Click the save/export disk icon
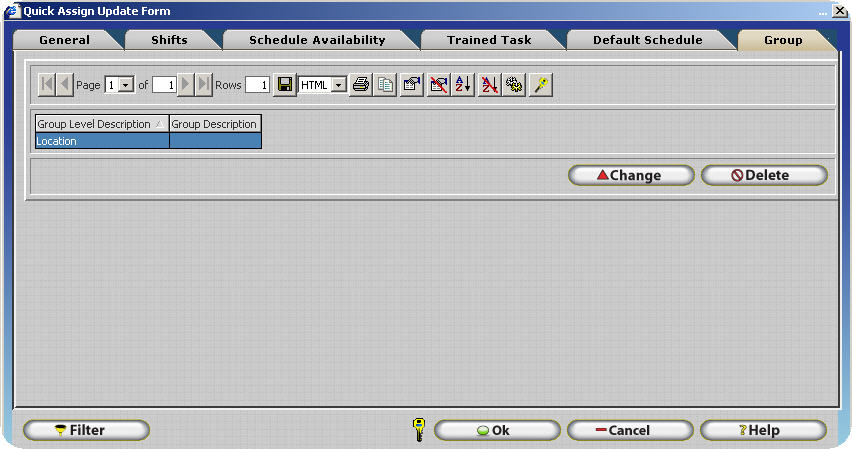Viewport: 852px width, 449px height. pos(285,85)
